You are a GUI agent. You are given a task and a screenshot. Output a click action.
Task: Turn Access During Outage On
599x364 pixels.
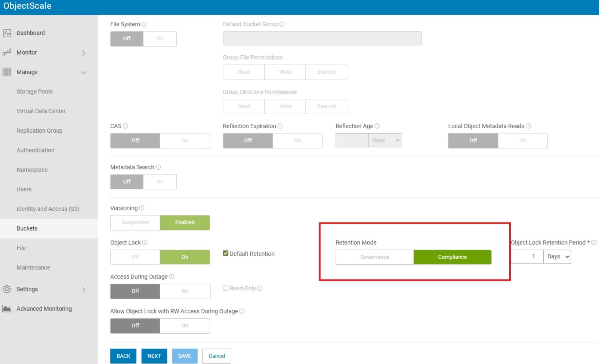tap(185, 291)
